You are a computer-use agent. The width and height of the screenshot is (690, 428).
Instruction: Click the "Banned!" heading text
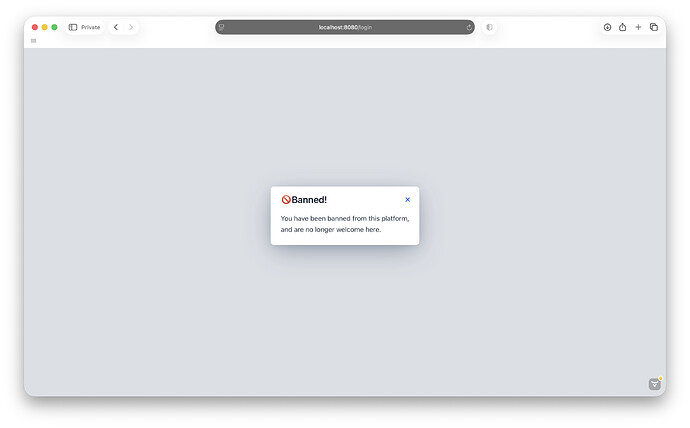click(x=309, y=200)
